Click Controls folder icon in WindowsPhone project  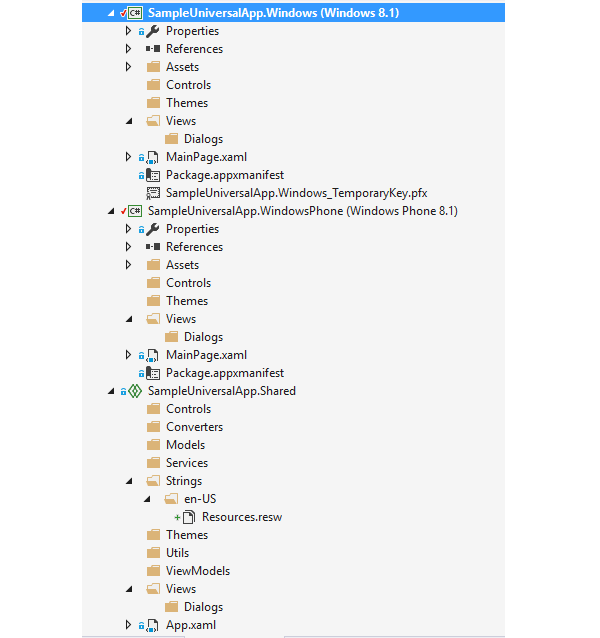point(153,283)
